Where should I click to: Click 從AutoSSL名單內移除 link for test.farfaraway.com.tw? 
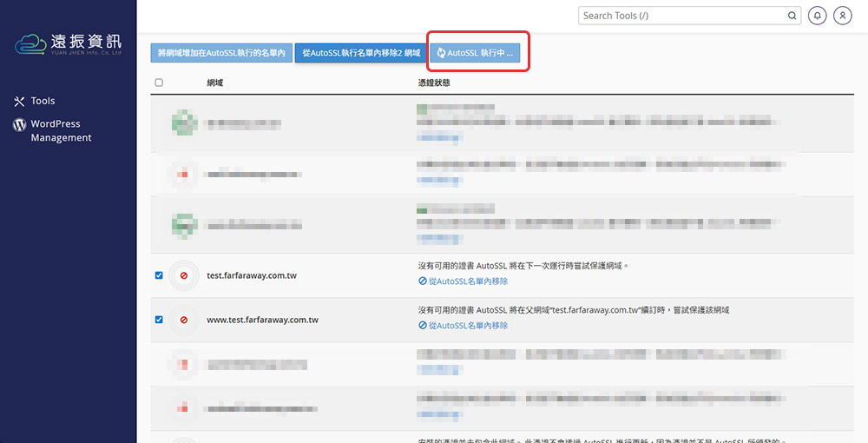tap(463, 281)
